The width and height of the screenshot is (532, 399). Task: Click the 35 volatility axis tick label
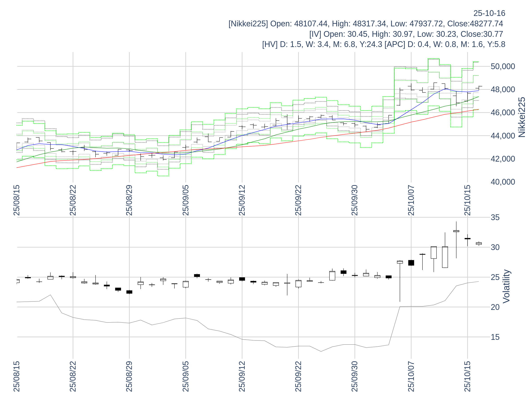coord(495,217)
